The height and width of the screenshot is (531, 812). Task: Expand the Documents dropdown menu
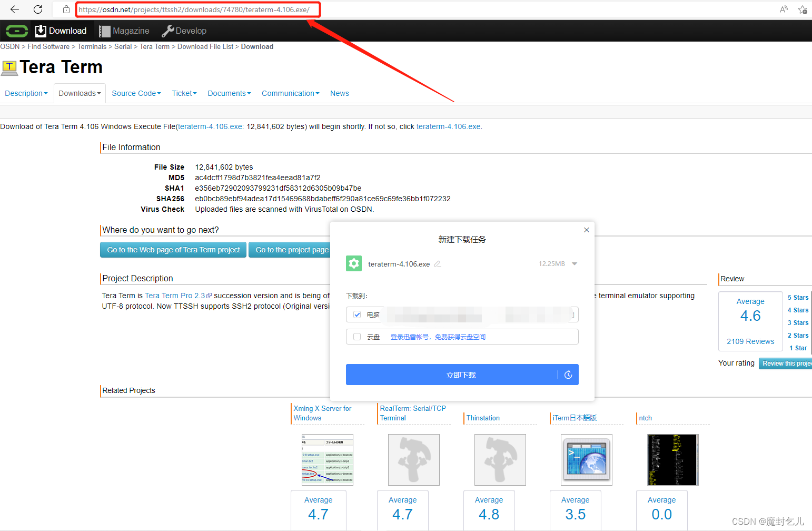229,93
